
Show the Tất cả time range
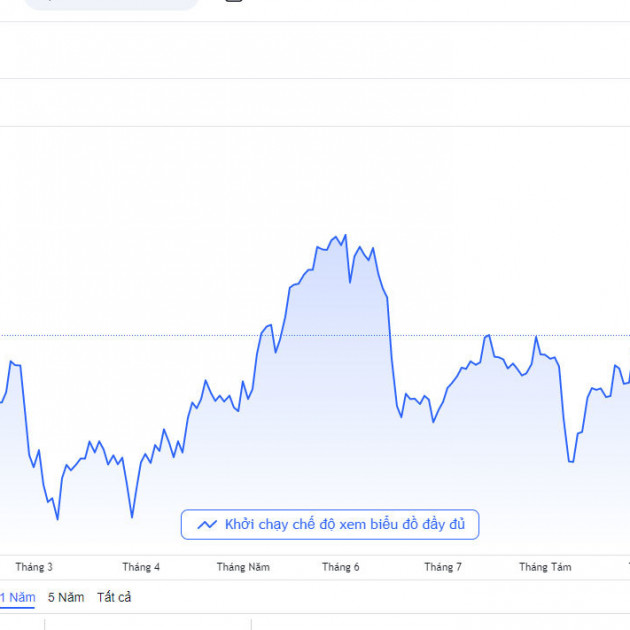pos(114,597)
